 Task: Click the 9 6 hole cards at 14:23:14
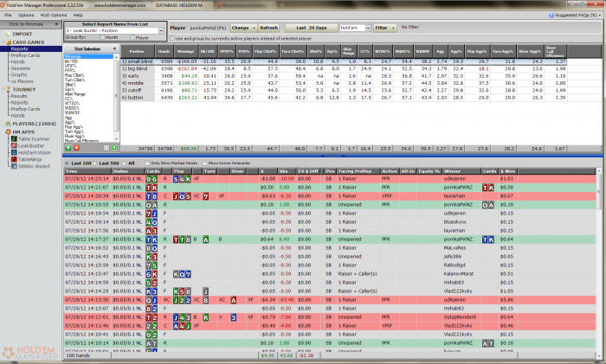(x=151, y=179)
